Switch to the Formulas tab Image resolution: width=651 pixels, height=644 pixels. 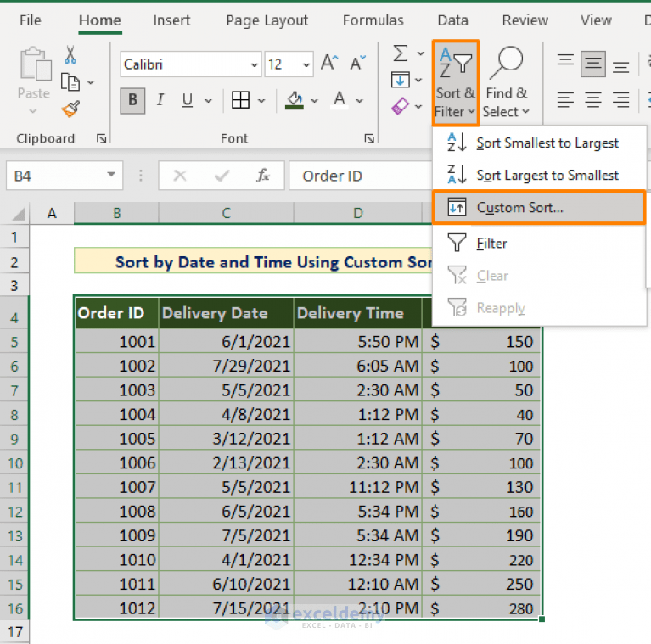pos(373,20)
